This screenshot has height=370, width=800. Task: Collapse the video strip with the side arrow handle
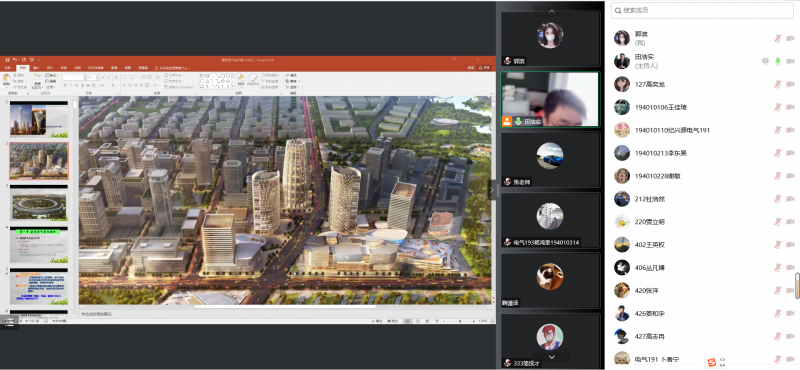pyautogui.click(x=492, y=189)
